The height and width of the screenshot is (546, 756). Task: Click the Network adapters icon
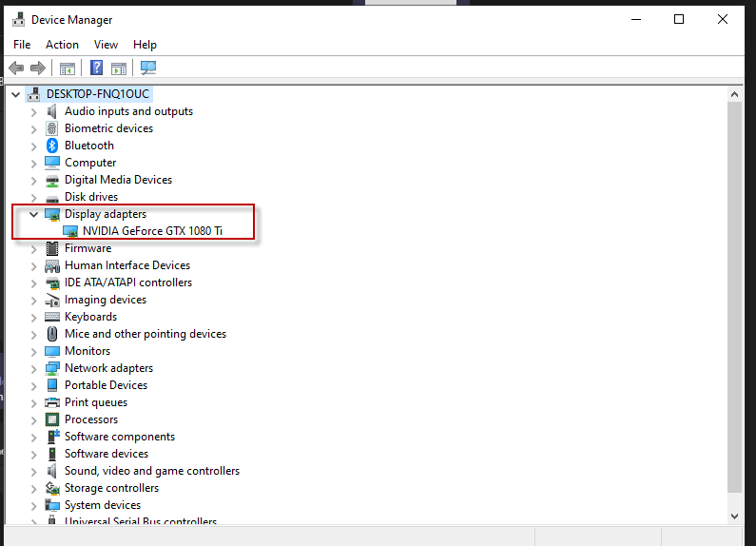52,368
